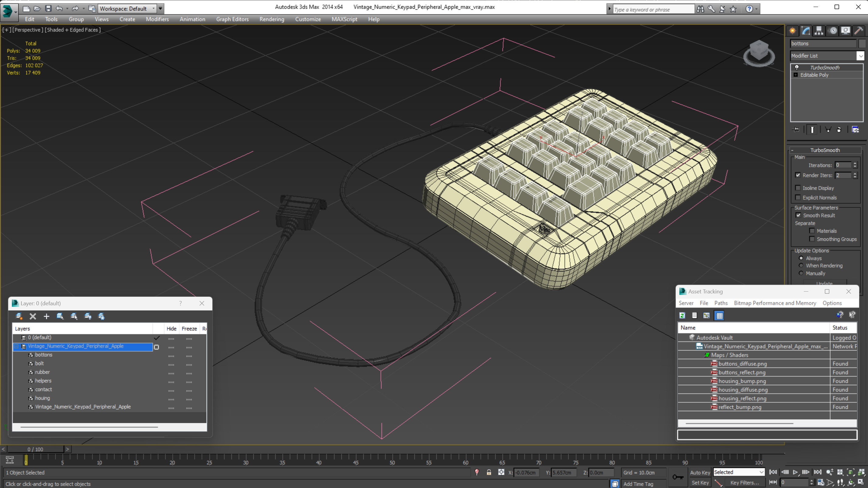868x488 pixels.
Task: Open the Modify command panel tab
Action: pos(806,31)
